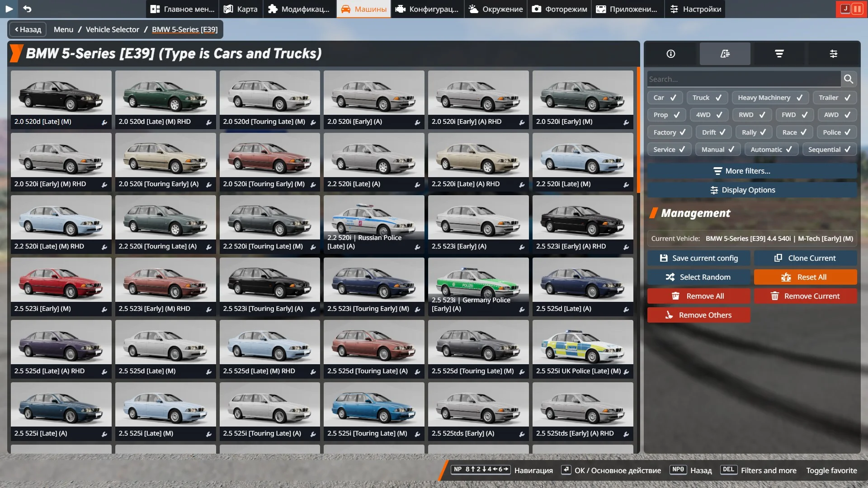The image size is (868, 488).
Task: Click Toggle favorite in bottom bar
Action: 831,470
